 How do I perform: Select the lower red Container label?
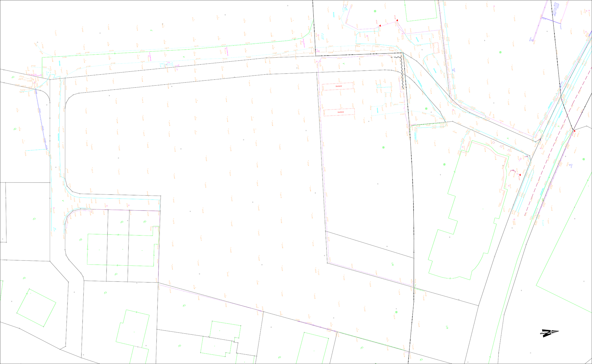(341, 112)
